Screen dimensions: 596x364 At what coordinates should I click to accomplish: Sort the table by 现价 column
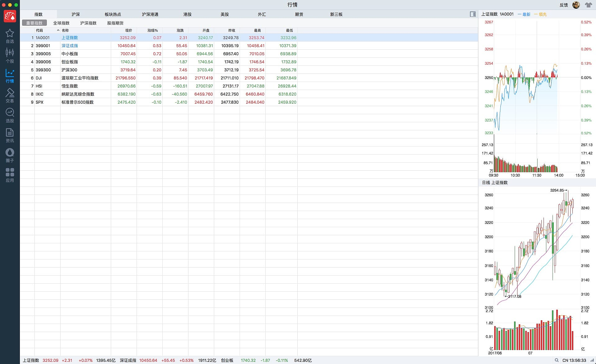click(129, 30)
